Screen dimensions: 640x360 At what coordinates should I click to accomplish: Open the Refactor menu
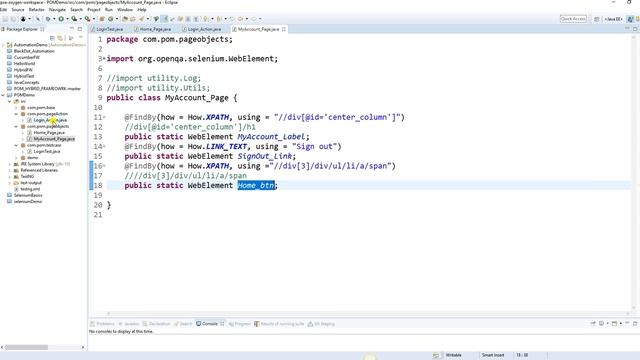[36, 9]
